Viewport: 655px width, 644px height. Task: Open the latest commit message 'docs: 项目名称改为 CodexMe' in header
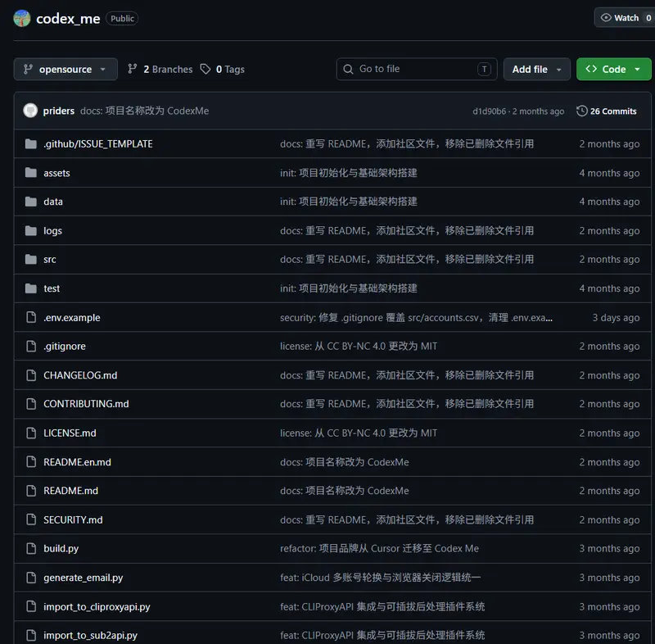point(145,111)
